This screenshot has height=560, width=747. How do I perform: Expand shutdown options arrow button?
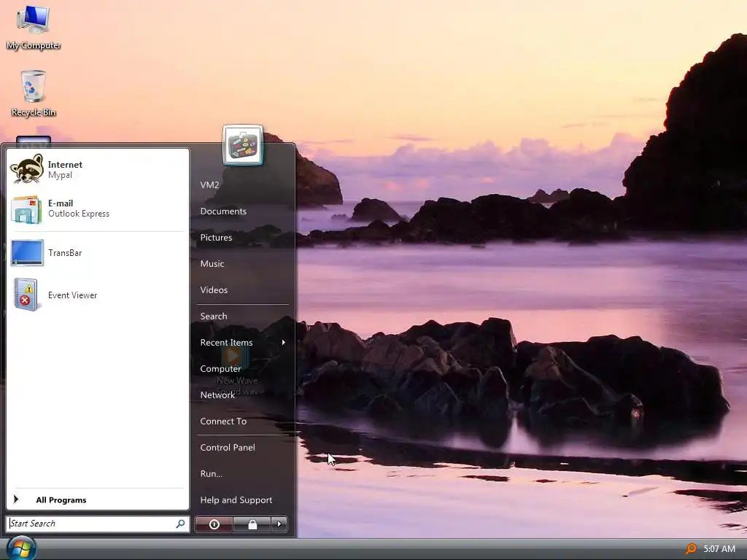[279, 524]
